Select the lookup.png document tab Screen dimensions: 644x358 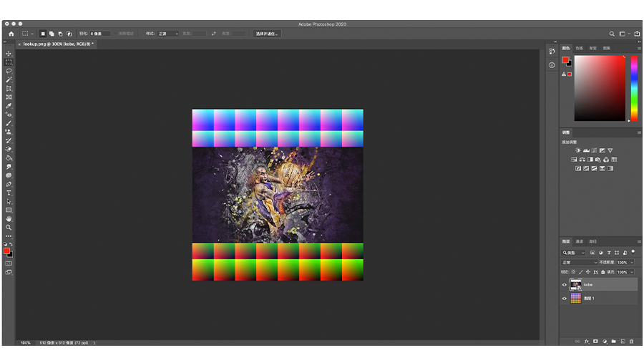coord(57,44)
